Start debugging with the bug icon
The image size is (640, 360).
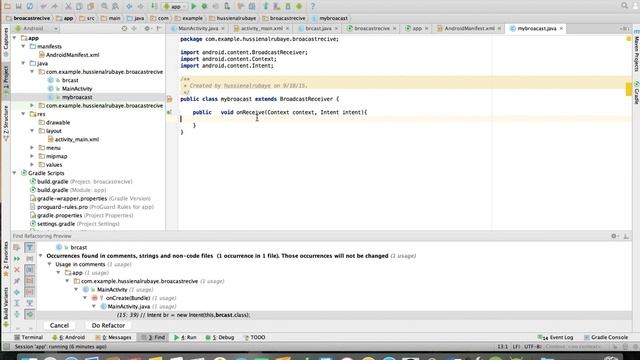pyautogui.click(x=204, y=6)
